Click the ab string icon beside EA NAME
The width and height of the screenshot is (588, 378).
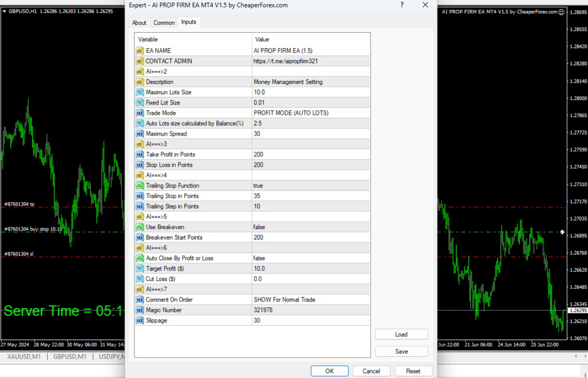tap(139, 51)
